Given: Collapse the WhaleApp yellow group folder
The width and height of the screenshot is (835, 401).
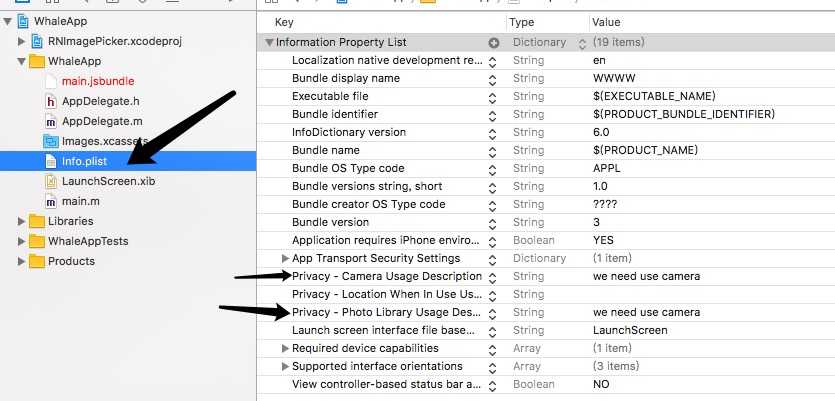Looking at the screenshot, I should click(22, 61).
